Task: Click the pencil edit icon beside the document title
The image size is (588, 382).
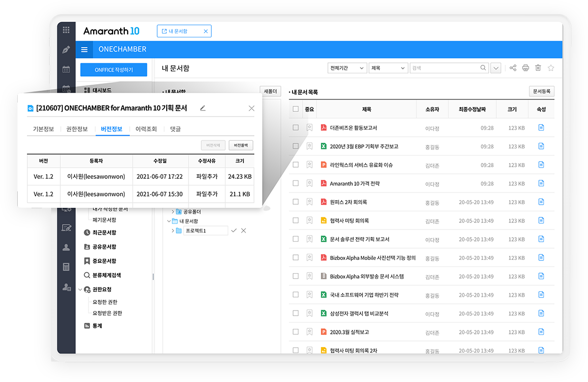Action: click(203, 108)
